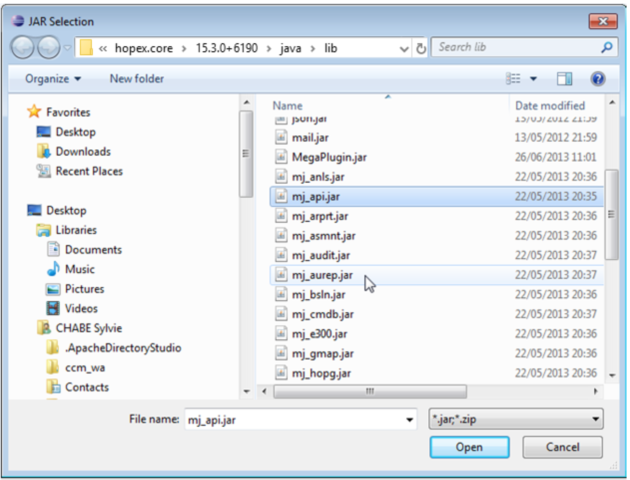Open the change view dropdown arrow
The image size is (630, 480).
(533, 78)
